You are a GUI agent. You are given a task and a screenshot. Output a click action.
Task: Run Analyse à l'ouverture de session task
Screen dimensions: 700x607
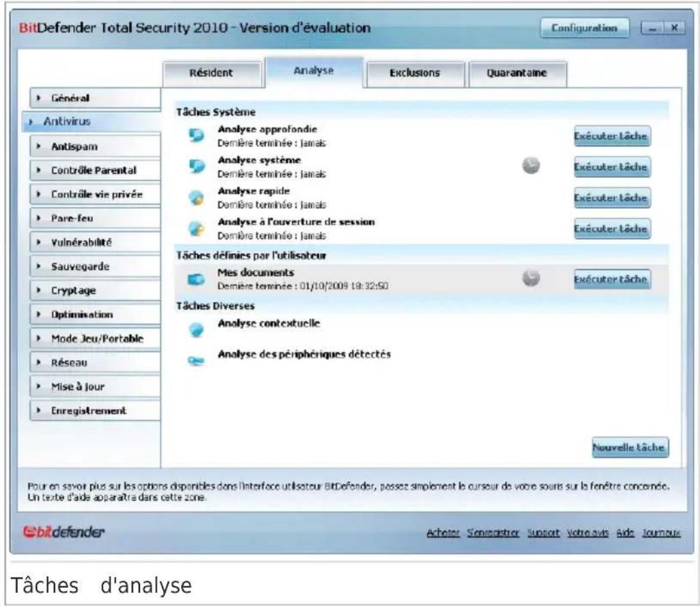(x=611, y=229)
